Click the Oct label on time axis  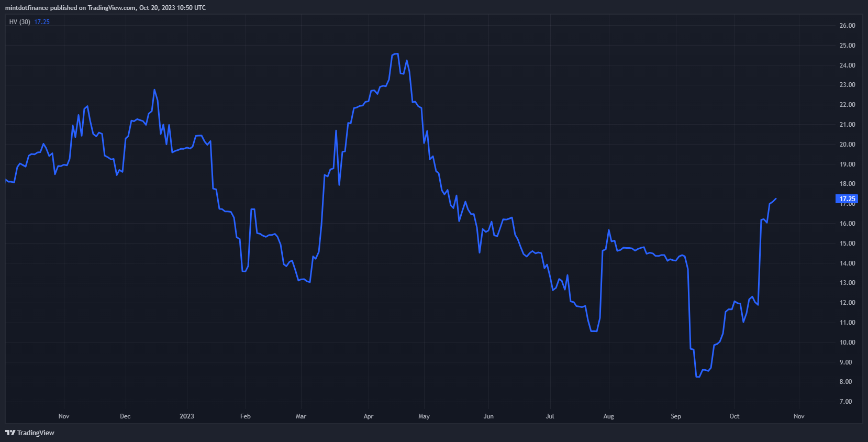click(x=735, y=416)
